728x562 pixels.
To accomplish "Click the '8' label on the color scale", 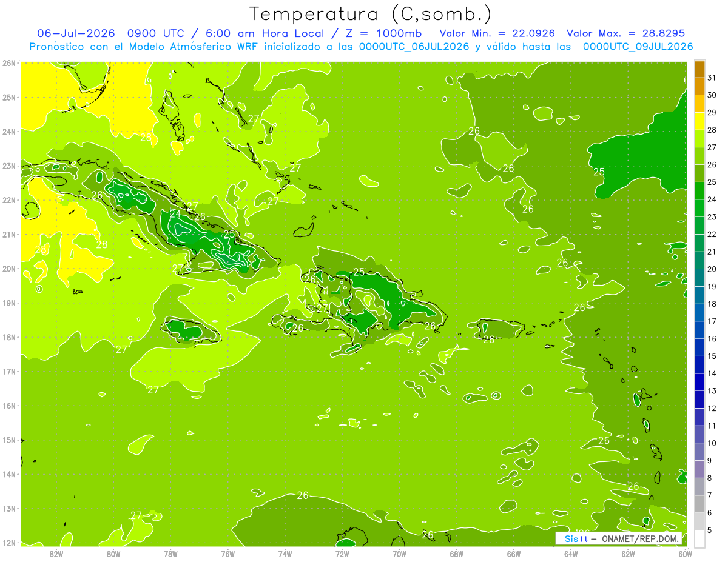I will pyautogui.click(x=710, y=478).
